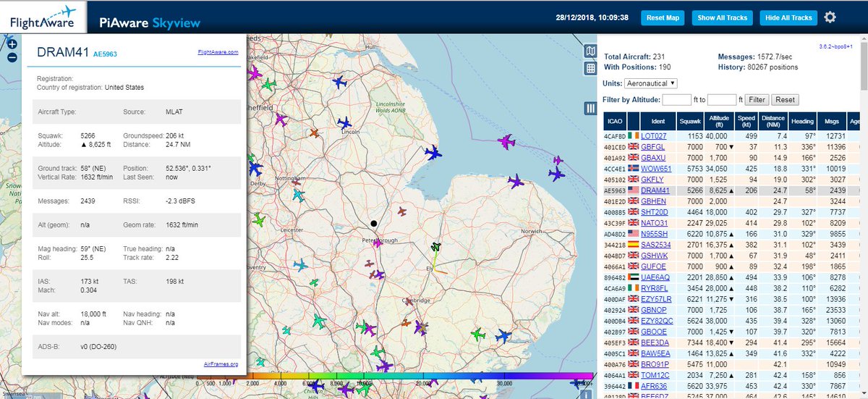Image resolution: width=868 pixels, height=399 pixels.
Task: Open the map layer switcher icon
Action: coord(590,51)
